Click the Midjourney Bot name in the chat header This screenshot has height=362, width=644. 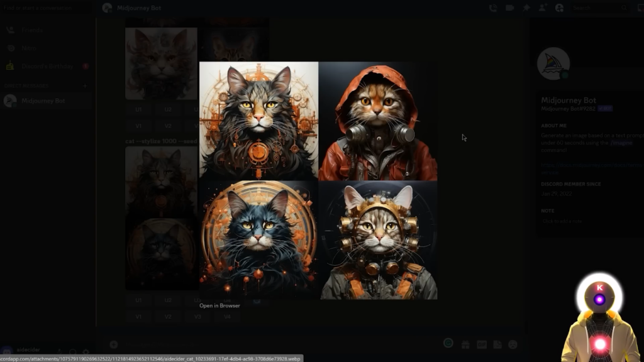click(x=139, y=8)
